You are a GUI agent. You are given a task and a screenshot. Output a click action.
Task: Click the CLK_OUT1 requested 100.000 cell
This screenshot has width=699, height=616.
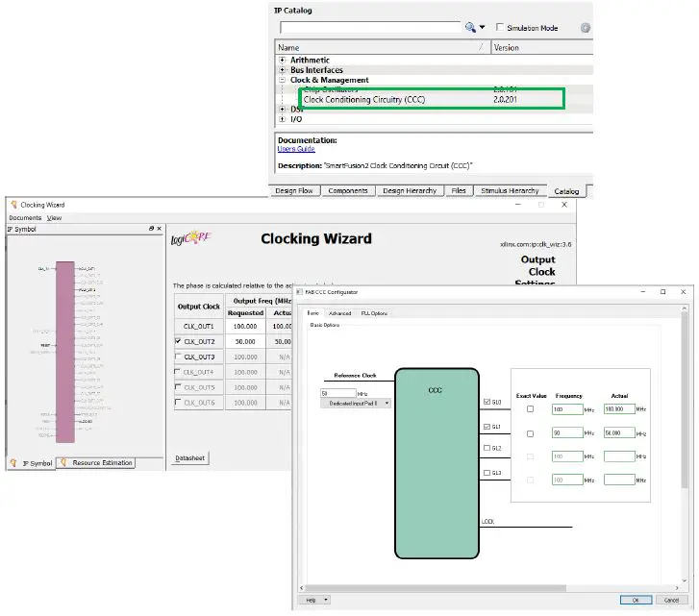245,326
